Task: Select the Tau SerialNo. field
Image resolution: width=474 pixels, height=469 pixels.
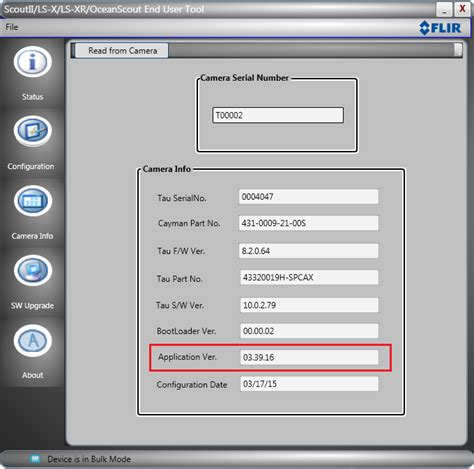Action: coord(309,197)
